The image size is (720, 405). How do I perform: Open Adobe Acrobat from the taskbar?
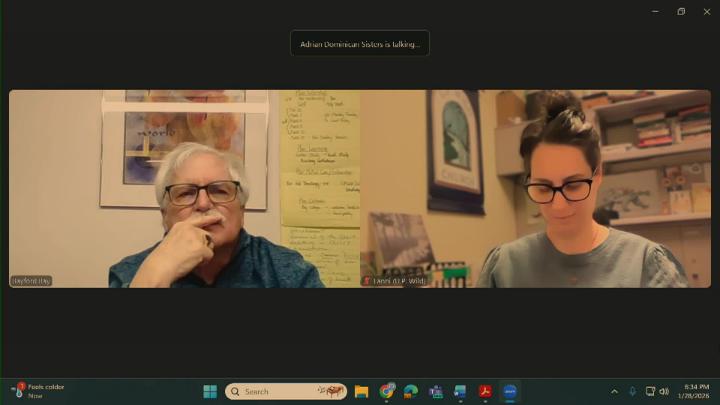(x=485, y=391)
